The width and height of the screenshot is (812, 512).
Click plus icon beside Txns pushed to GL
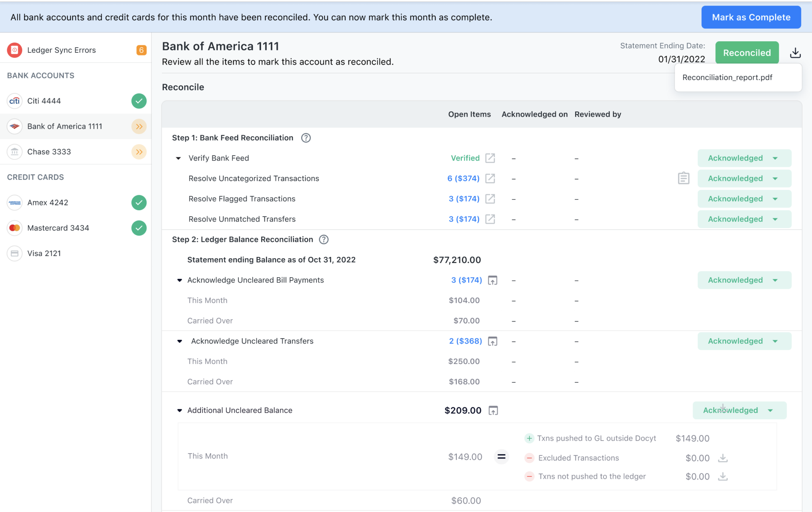click(529, 438)
